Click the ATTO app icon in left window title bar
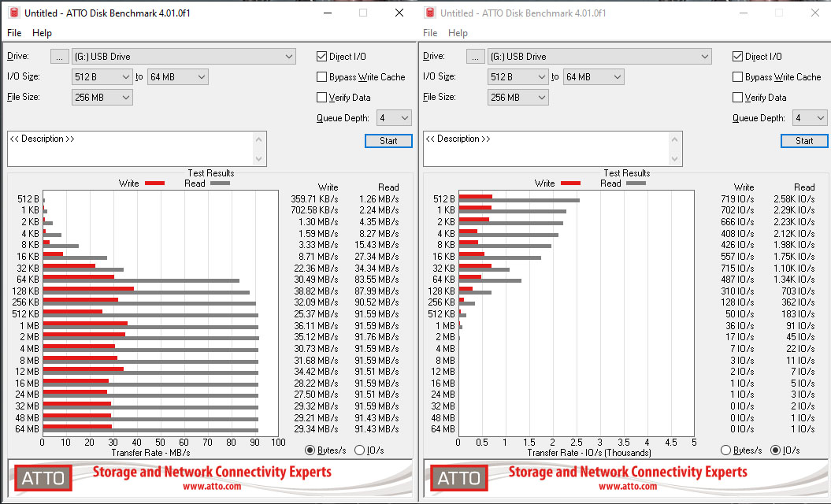831x504 pixels. 14,13
